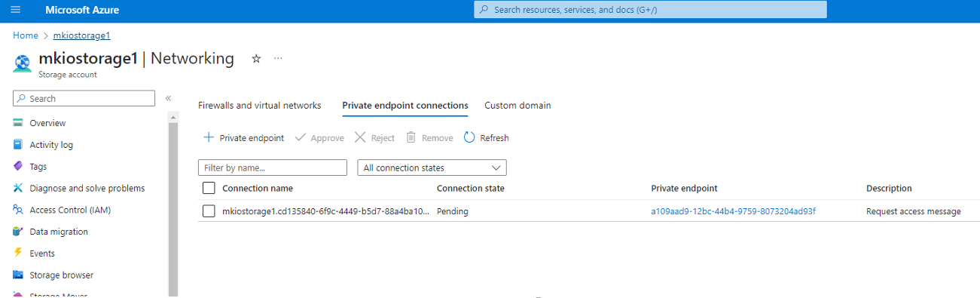
Task: Click the Private endpoint column header
Action: (x=684, y=188)
